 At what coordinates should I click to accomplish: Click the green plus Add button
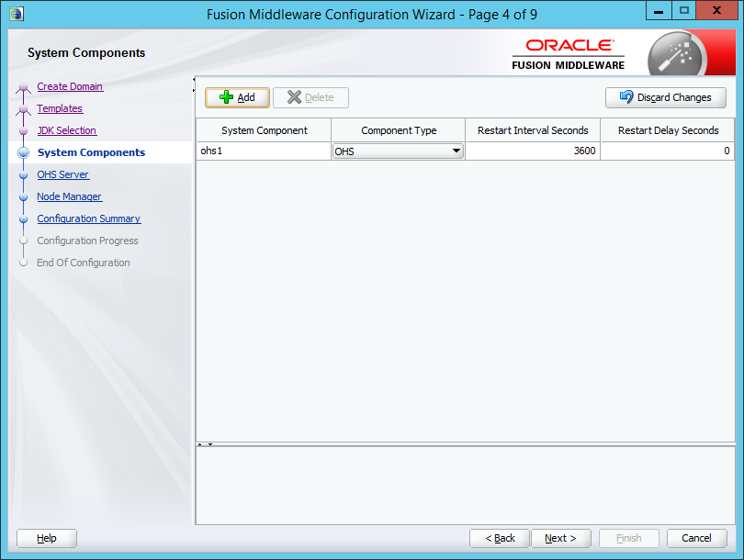pyautogui.click(x=237, y=97)
